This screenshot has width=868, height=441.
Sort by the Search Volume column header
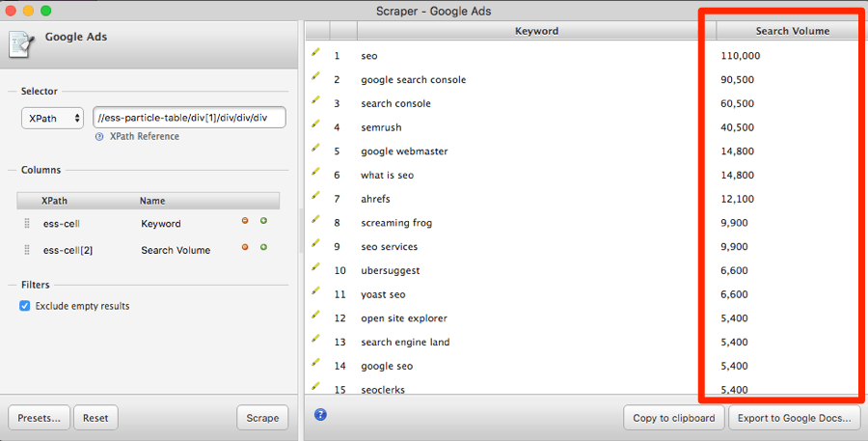[x=792, y=31]
